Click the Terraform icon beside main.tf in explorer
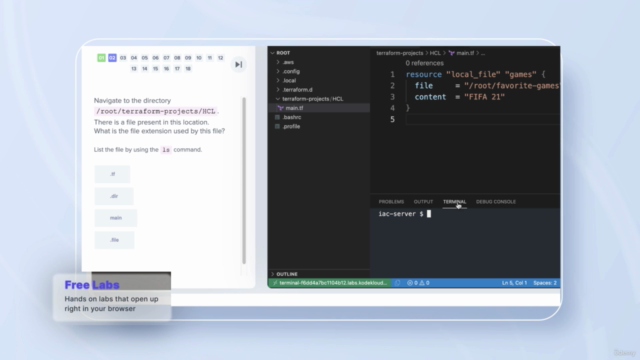Image resolution: width=640 pixels, height=360 pixels. tap(280, 108)
